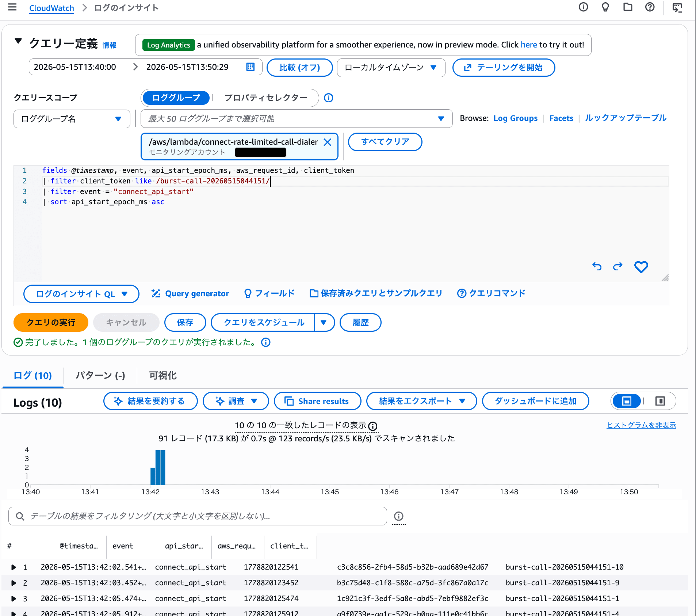Open the ロググループ名 dropdown
The image size is (696, 616).
pos(72,119)
